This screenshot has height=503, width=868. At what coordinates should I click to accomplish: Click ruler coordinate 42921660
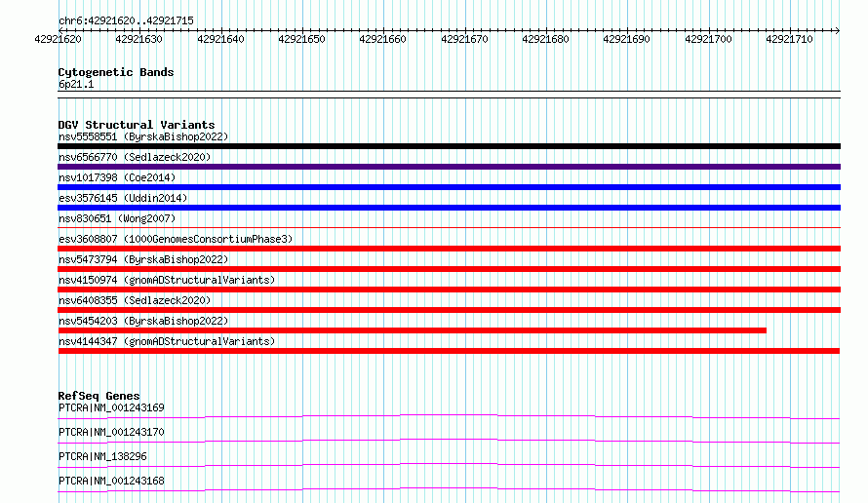coord(382,39)
